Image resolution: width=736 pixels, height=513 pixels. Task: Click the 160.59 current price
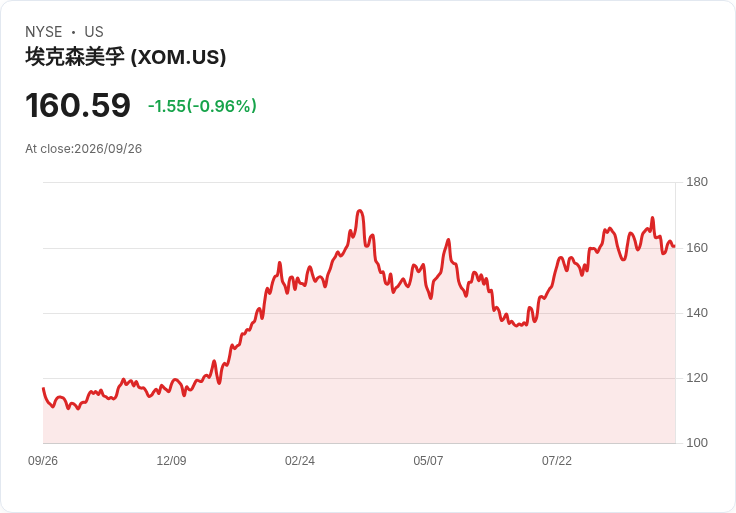pyautogui.click(x=78, y=105)
